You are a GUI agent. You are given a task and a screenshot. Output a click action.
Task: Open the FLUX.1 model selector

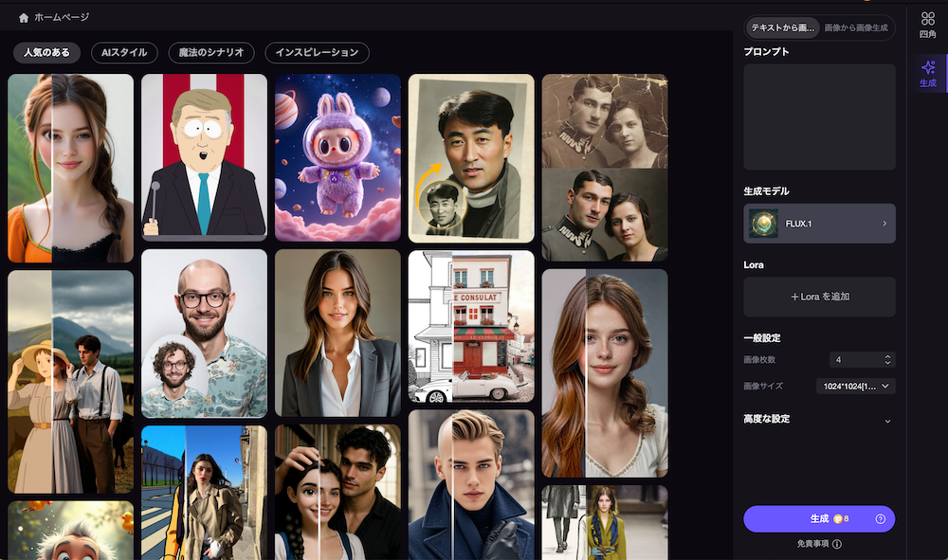coord(819,224)
